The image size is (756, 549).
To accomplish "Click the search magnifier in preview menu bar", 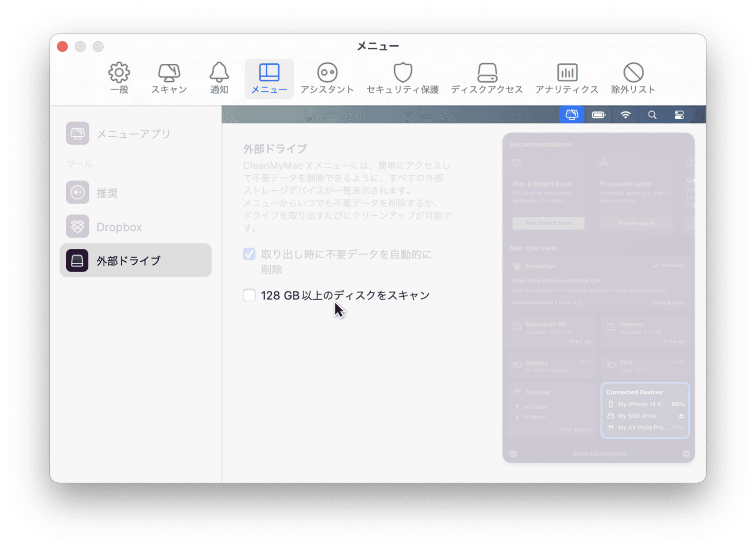I will pyautogui.click(x=652, y=115).
